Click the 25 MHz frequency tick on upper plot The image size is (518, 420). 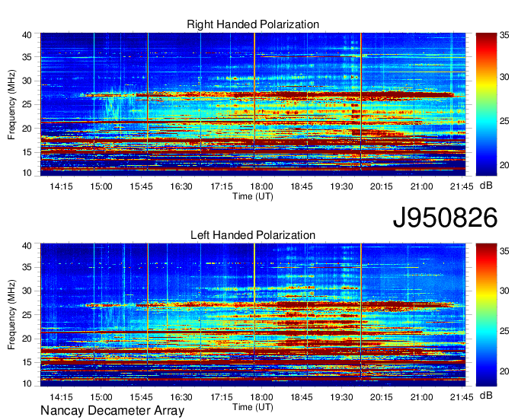point(27,104)
